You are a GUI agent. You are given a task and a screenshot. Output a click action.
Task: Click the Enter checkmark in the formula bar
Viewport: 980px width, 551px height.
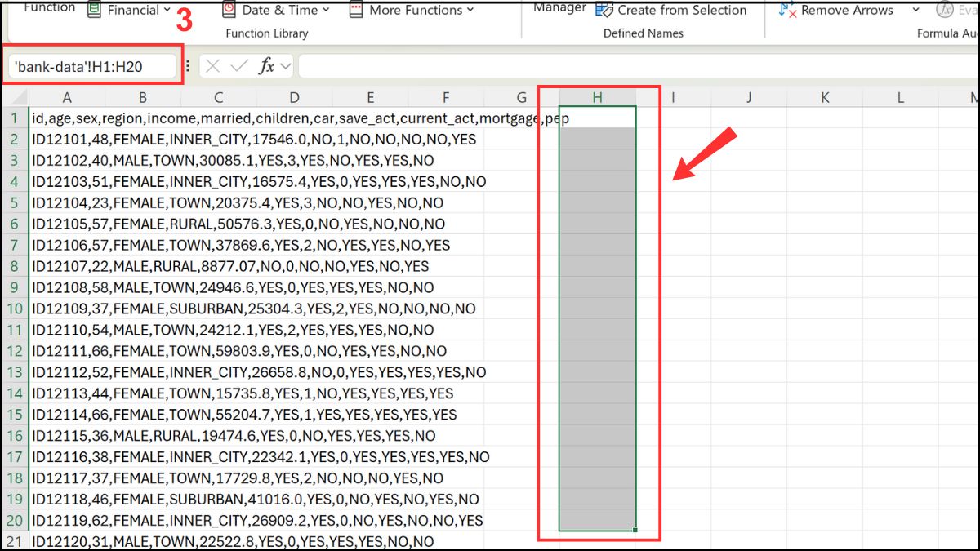(x=240, y=64)
